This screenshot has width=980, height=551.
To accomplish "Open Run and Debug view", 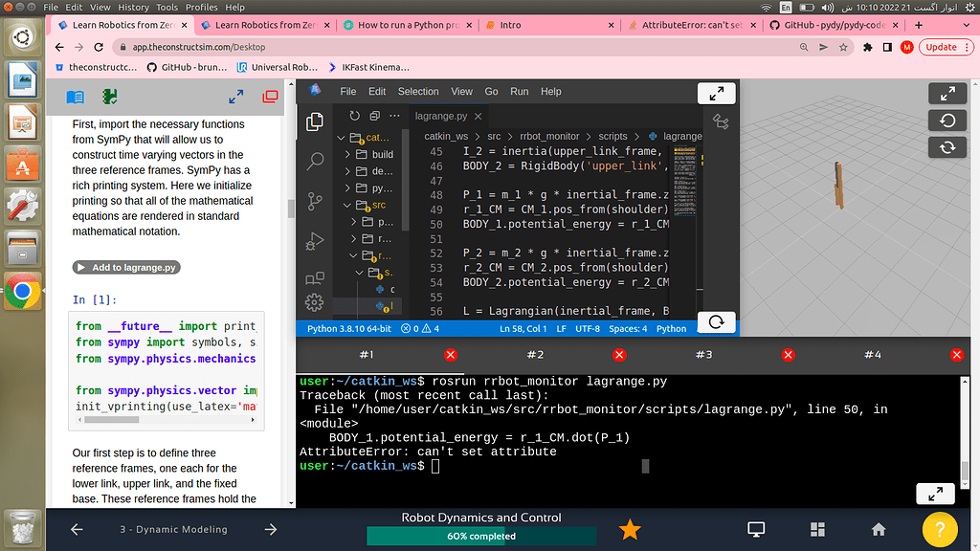I will [314, 241].
